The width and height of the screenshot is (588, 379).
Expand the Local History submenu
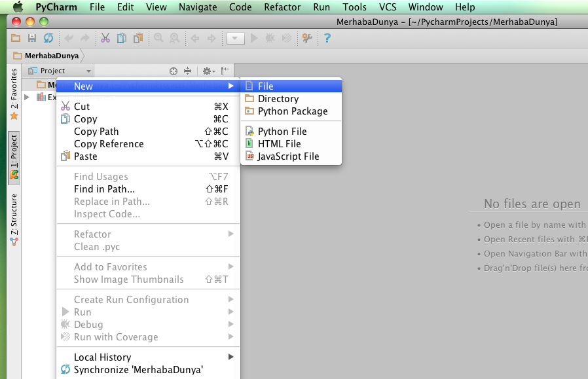click(148, 357)
